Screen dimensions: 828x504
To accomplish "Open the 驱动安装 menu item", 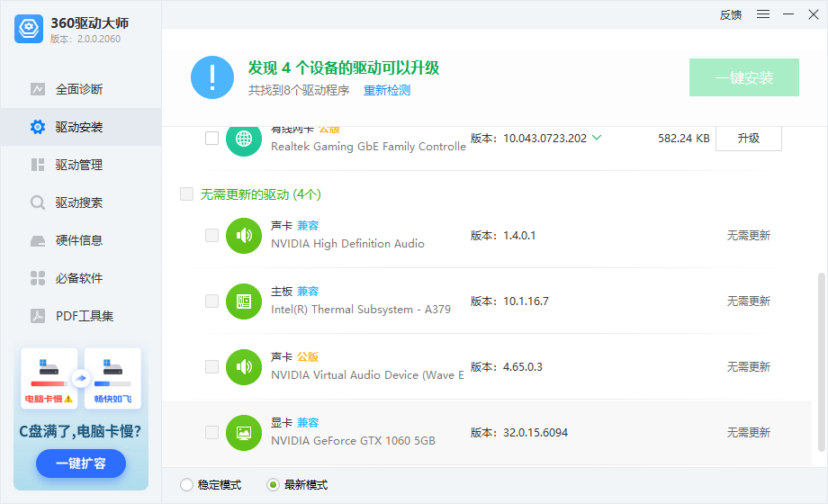I will [x=81, y=127].
